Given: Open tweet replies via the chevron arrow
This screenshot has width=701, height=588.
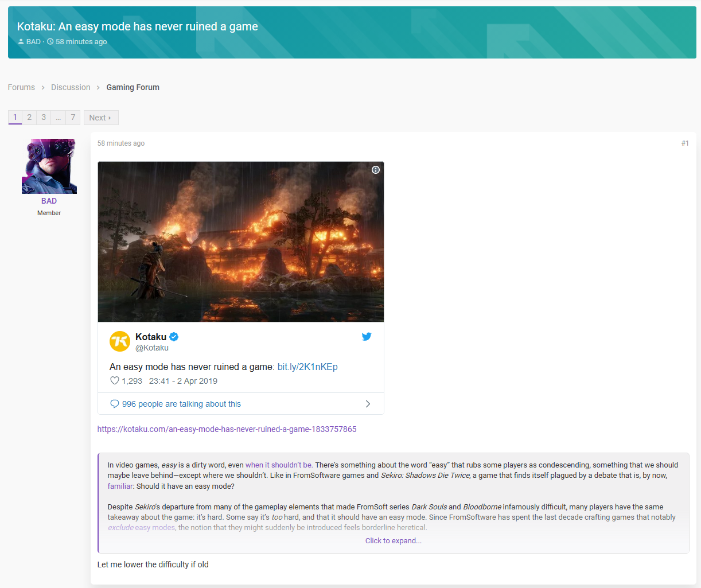Looking at the screenshot, I should tap(368, 404).
